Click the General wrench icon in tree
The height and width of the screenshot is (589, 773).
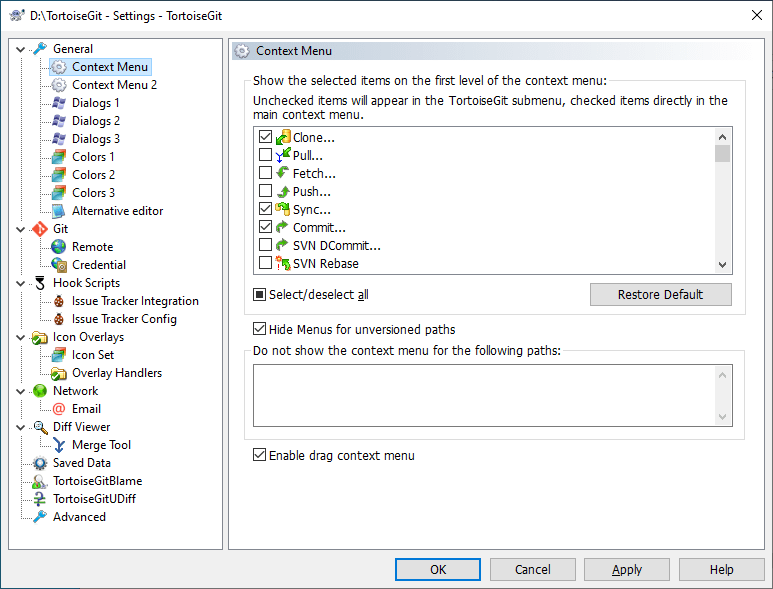tap(40, 48)
